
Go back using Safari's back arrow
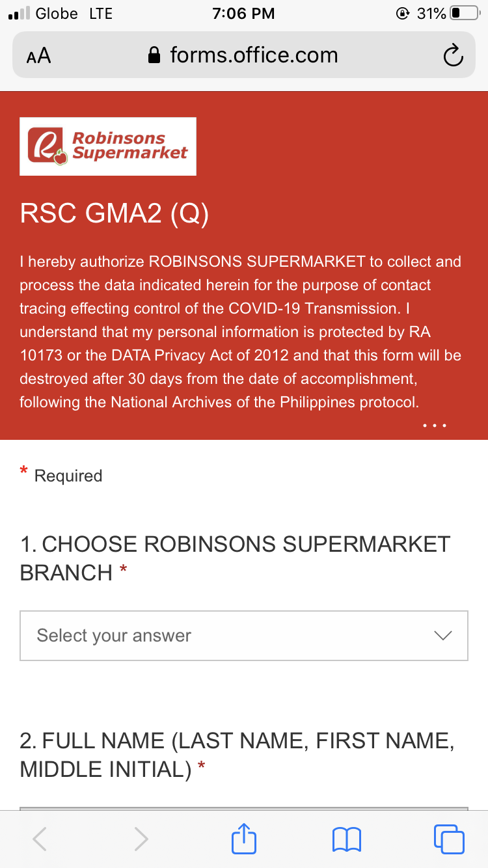(40, 839)
